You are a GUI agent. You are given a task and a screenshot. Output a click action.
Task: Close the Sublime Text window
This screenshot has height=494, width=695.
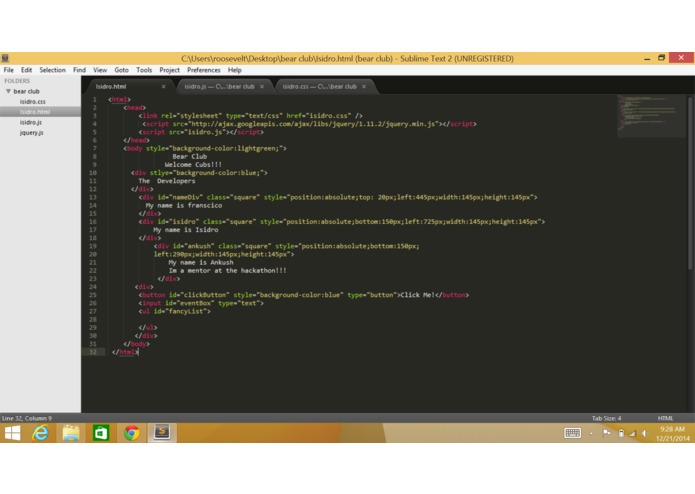[681, 58]
